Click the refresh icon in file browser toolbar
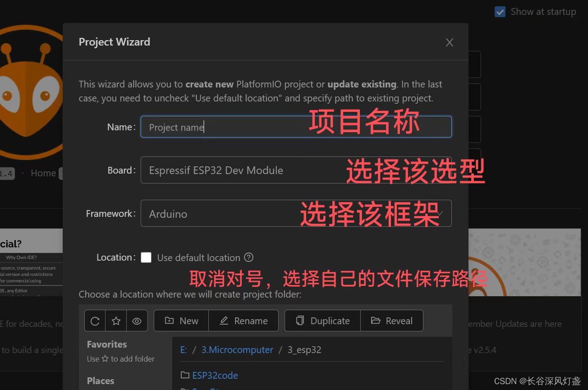 coord(95,321)
